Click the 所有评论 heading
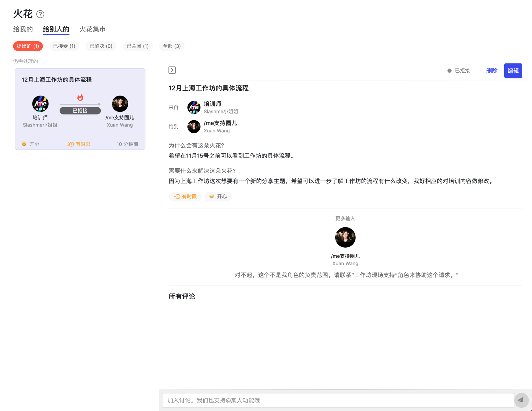 [182, 296]
